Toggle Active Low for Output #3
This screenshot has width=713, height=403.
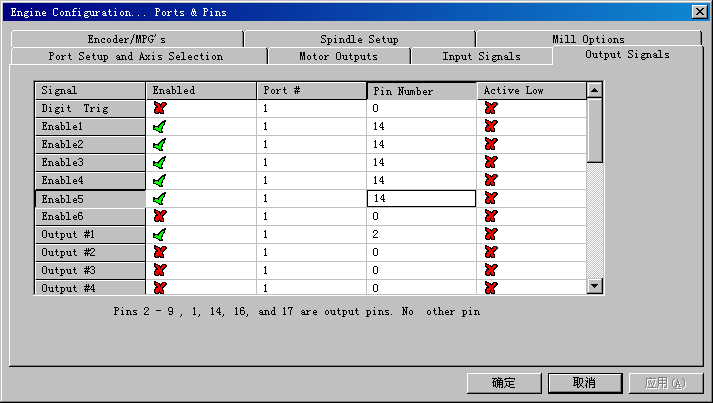pyautogui.click(x=491, y=270)
